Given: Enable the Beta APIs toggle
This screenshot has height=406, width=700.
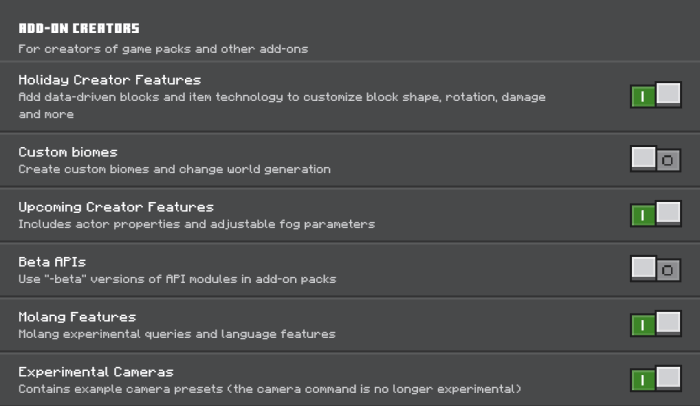Looking at the screenshot, I should pyautogui.click(x=656, y=269).
